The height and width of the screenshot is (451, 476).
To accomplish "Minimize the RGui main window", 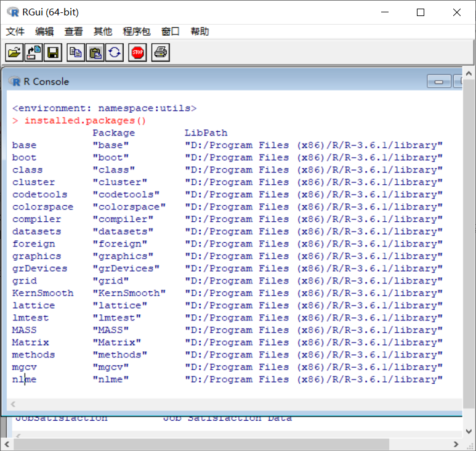I will (x=385, y=12).
